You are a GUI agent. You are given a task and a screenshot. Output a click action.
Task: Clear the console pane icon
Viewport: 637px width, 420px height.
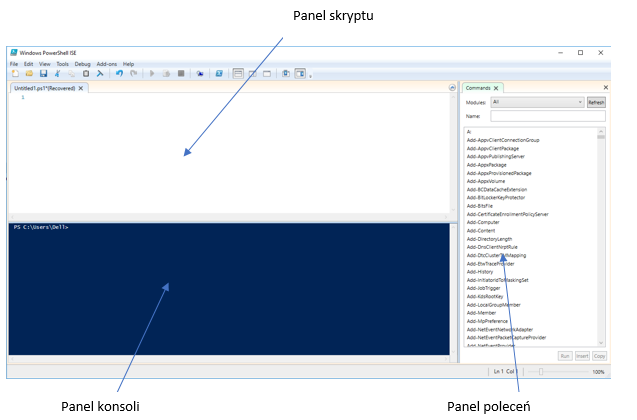100,74
